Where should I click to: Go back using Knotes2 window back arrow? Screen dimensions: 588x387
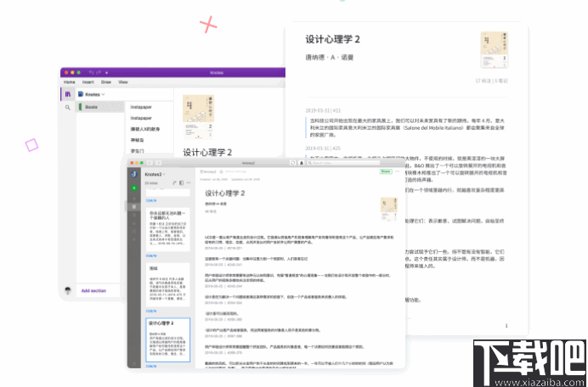click(x=150, y=163)
